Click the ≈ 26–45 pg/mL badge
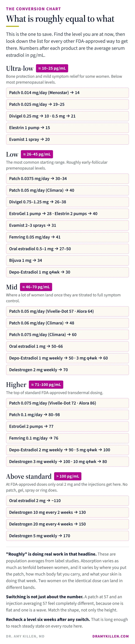Screen dimensions: 135x644 [37, 154]
